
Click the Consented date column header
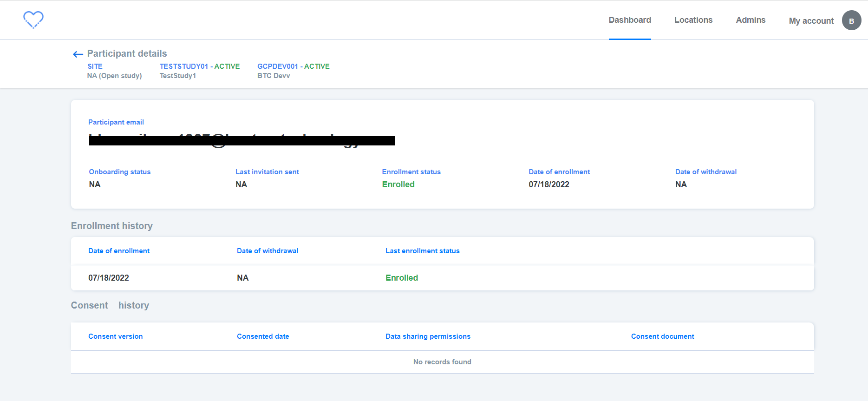coord(263,336)
